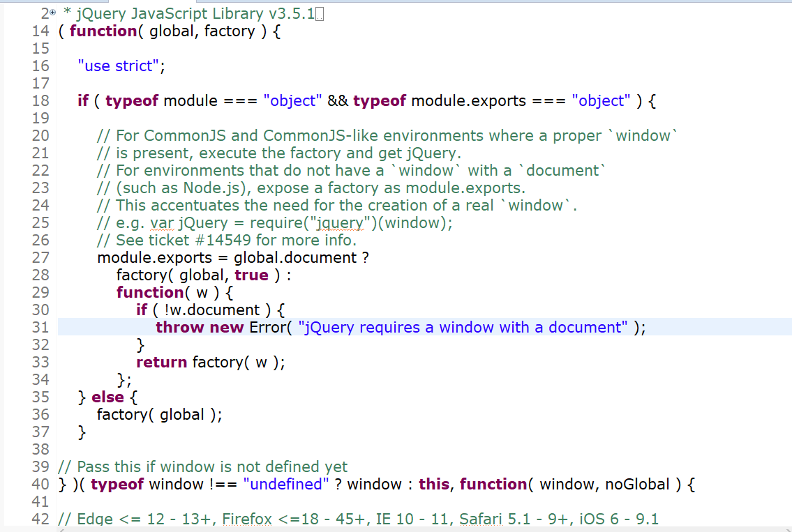Click the 'this' keyword on line 40

pos(434,485)
